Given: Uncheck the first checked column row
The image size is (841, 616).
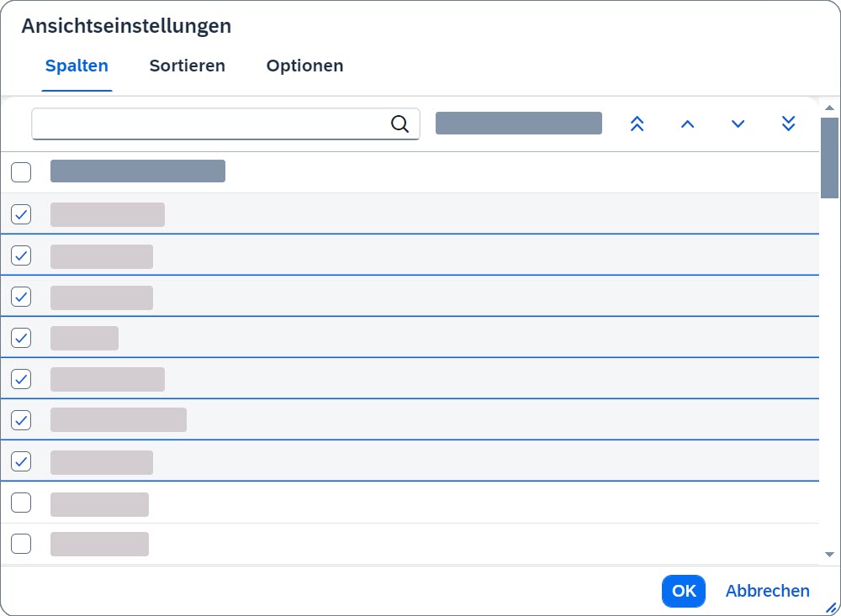Looking at the screenshot, I should [x=21, y=214].
